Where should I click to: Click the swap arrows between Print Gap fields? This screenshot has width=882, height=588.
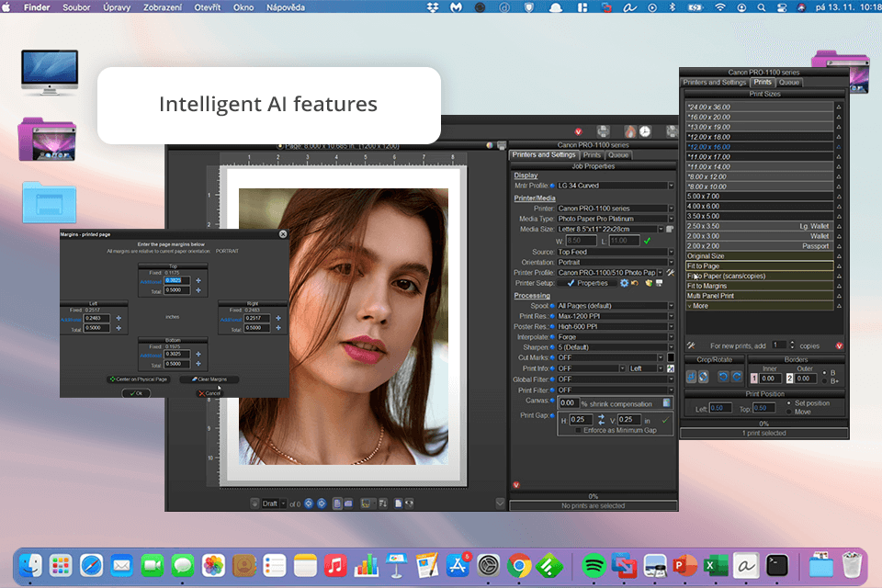[601, 421]
